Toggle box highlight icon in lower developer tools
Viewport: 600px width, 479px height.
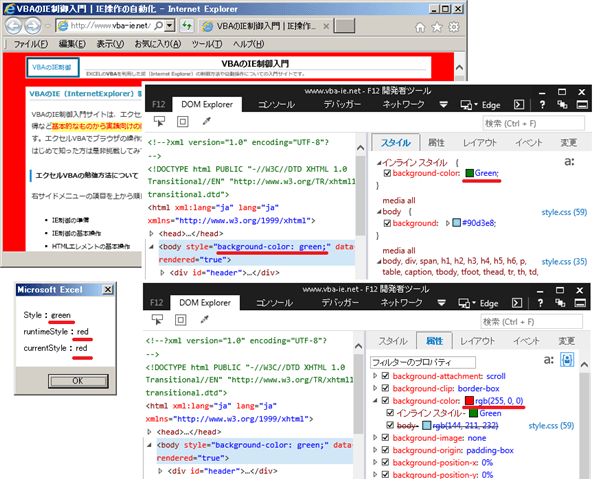click(181, 320)
